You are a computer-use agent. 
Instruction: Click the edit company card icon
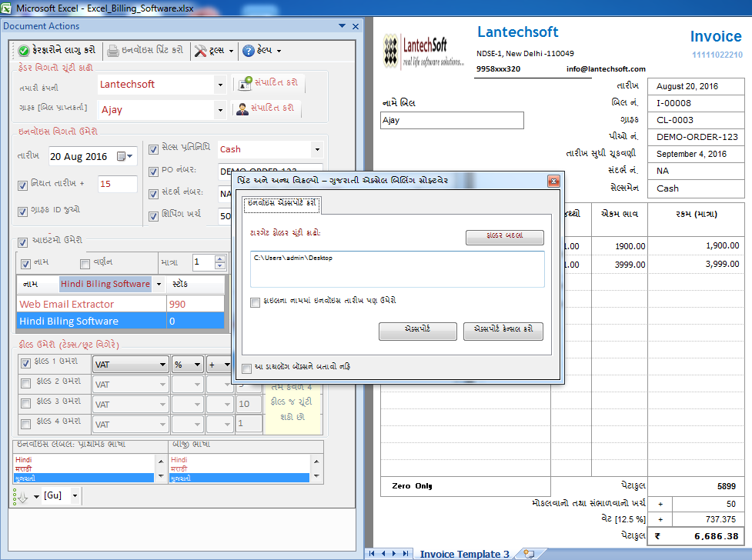(x=245, y=83)
